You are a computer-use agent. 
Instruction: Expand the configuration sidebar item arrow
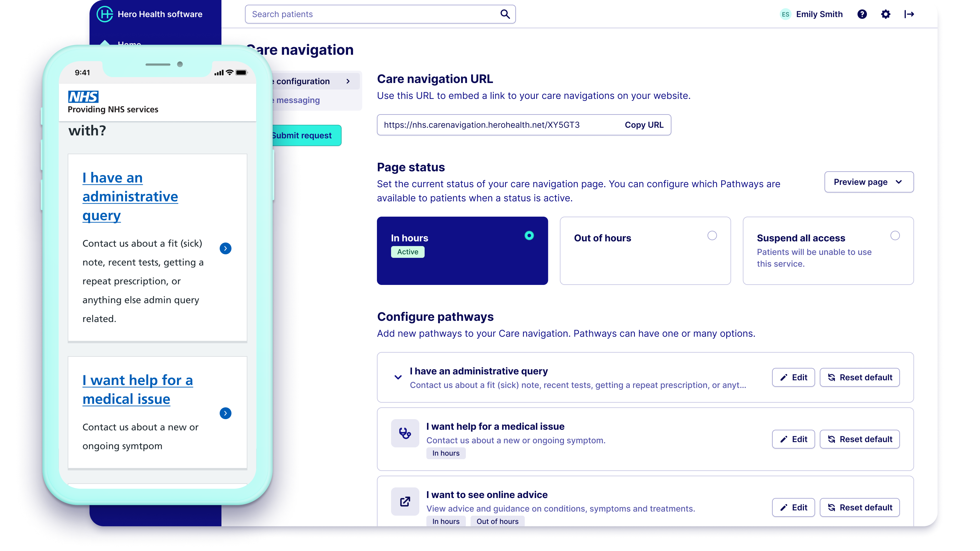click(348, 81)
